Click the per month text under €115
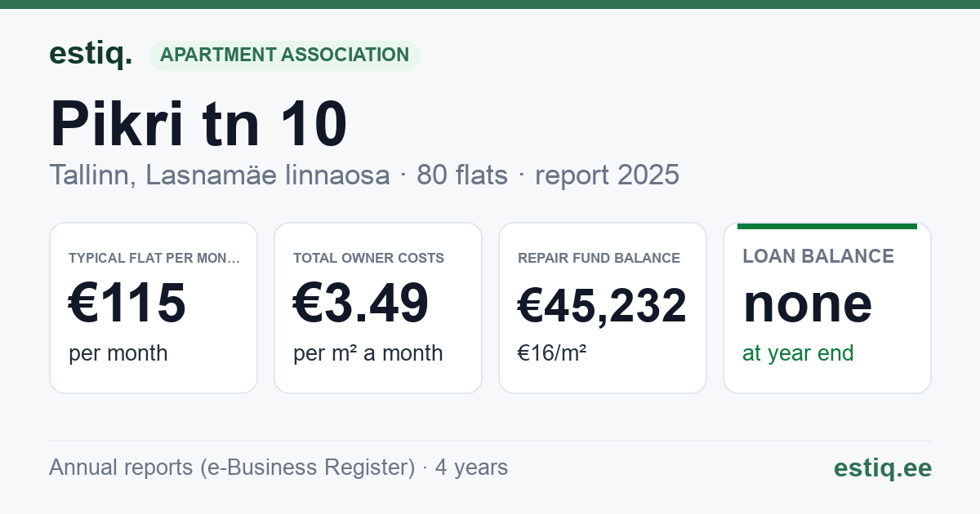 (x=118, y=353)
